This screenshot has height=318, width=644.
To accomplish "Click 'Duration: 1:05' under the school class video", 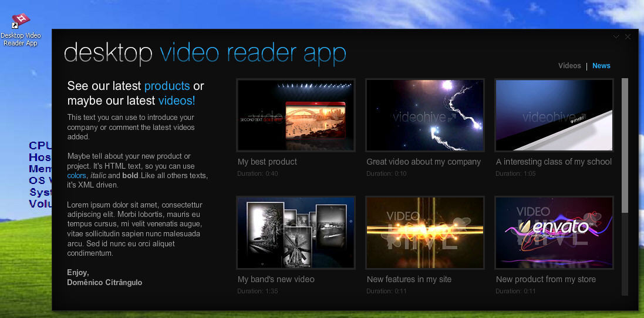I will click(x=515, y=173).
